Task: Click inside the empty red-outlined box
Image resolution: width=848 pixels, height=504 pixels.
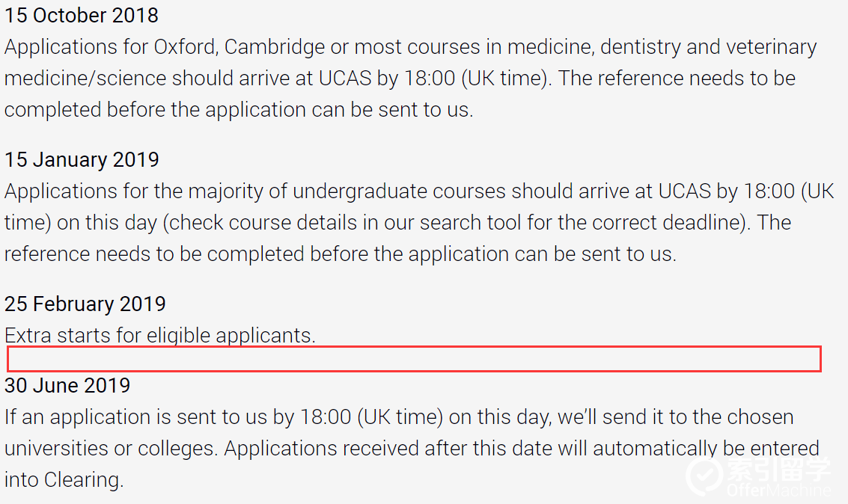Action: click(x=414, y=359)
